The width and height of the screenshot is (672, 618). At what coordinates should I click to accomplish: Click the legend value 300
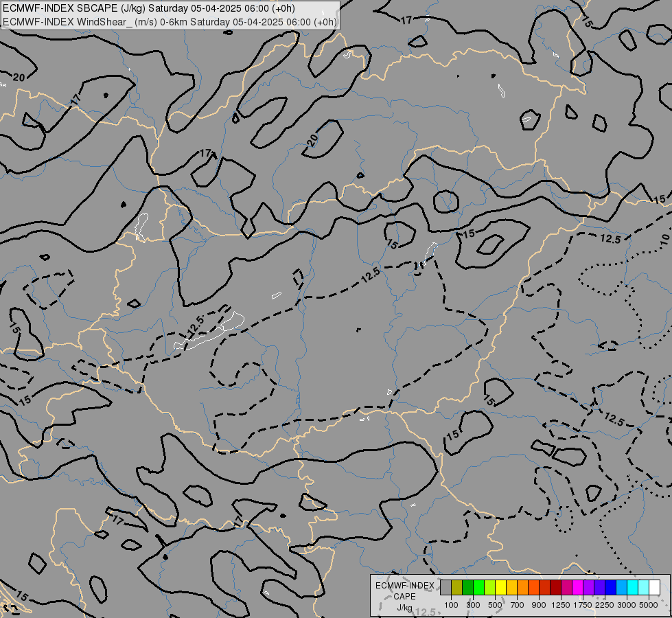(473, 605)
